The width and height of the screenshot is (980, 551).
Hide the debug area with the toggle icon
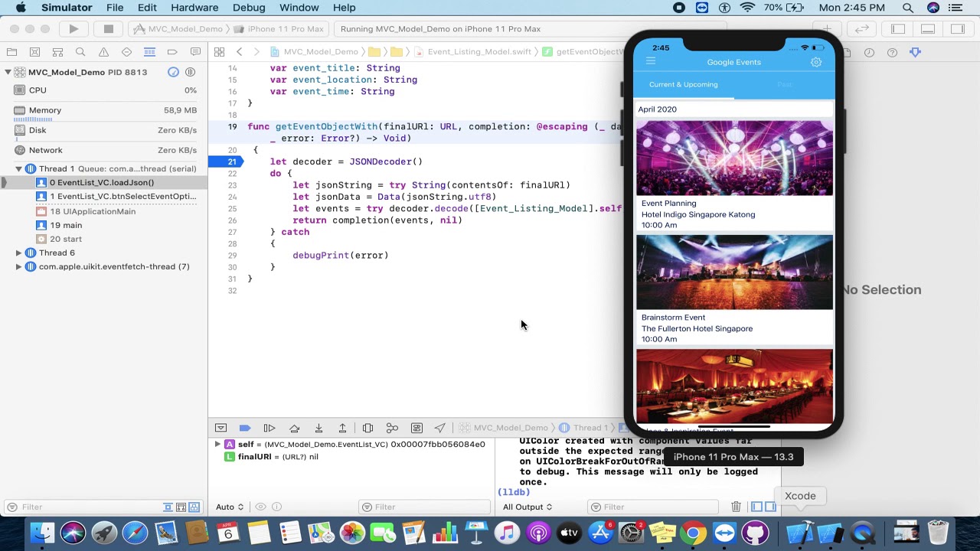[220, 428]
